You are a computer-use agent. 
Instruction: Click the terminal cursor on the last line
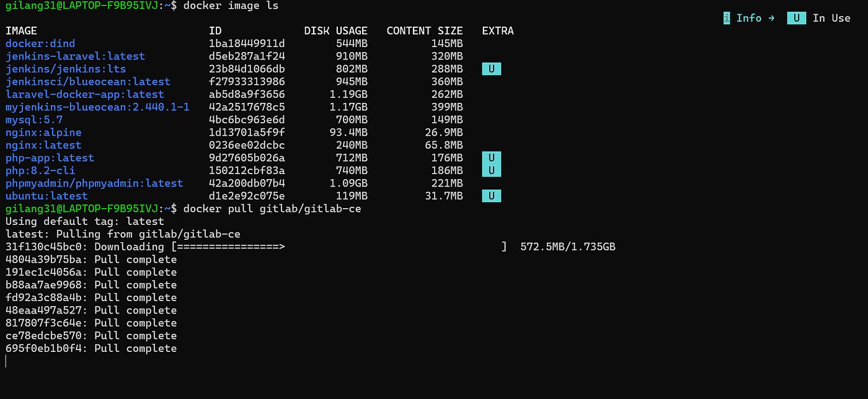point(6,361)
